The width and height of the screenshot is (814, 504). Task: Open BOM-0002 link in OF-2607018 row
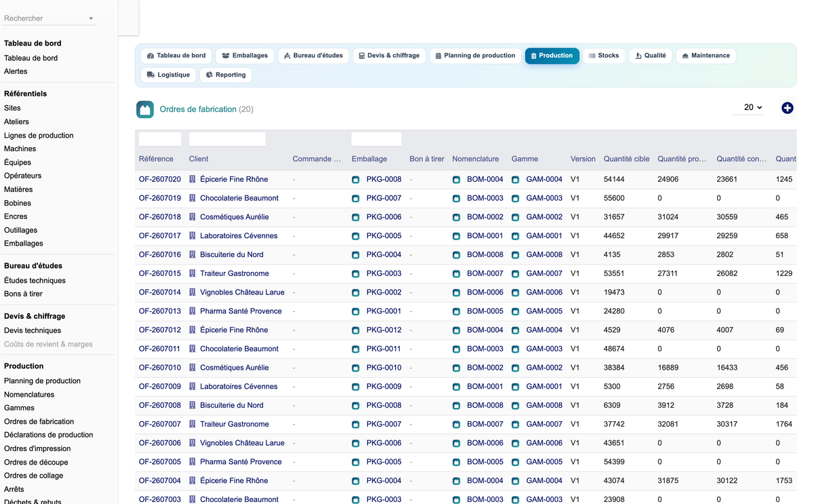(x=485, y=217)
